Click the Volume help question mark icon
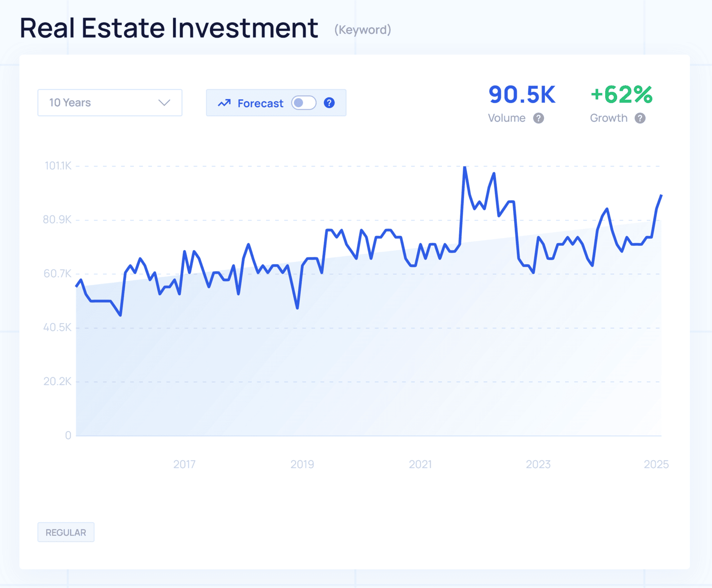Image resolution: width=712 pixels, height=588 pixels. pyautogui.click(x=538, y=118)
